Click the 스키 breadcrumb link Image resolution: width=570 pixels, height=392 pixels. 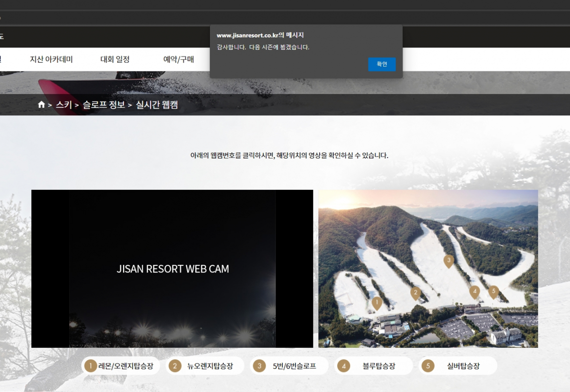point(64,105)
